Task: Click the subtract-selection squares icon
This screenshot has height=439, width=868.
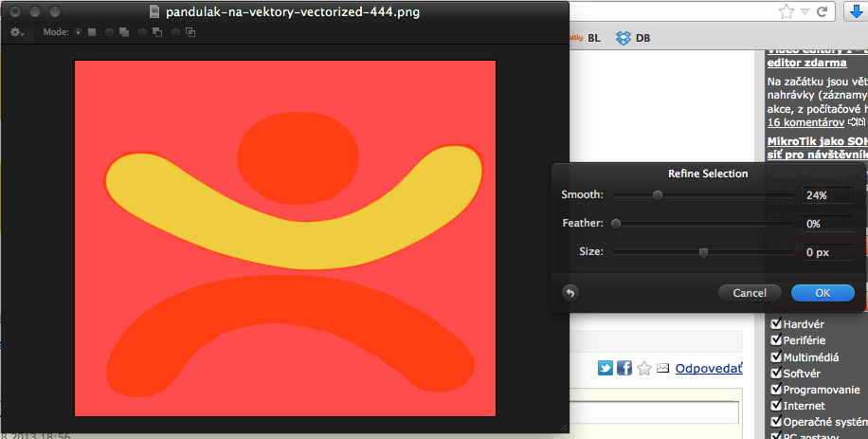Action: (157, 32)
